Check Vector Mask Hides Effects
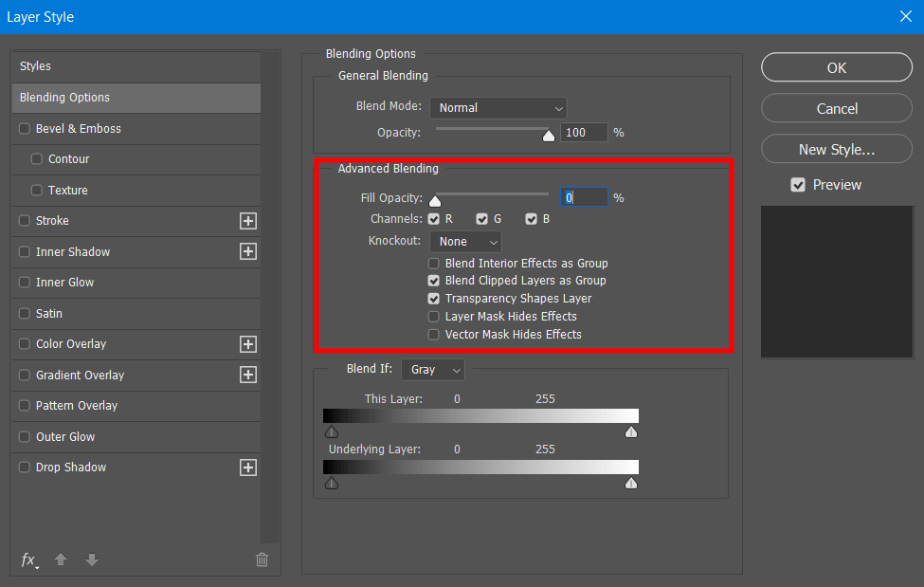Screen dimensions: 924x587 pos(434,335)
